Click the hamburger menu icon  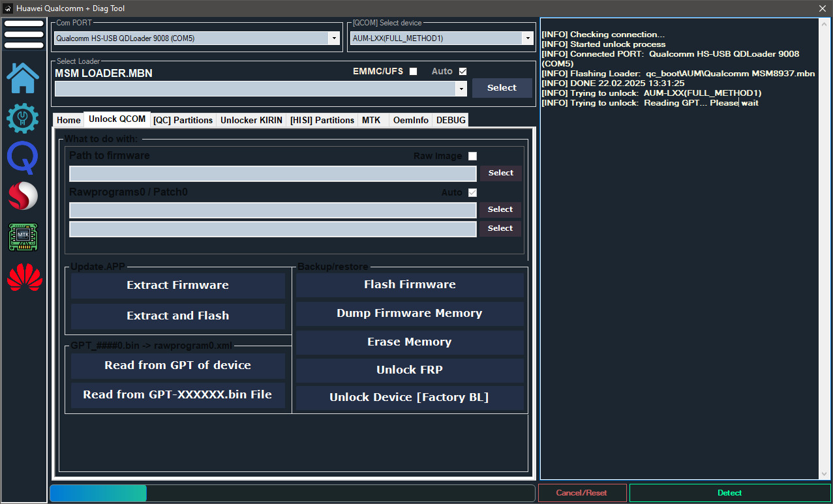point(23,34)
